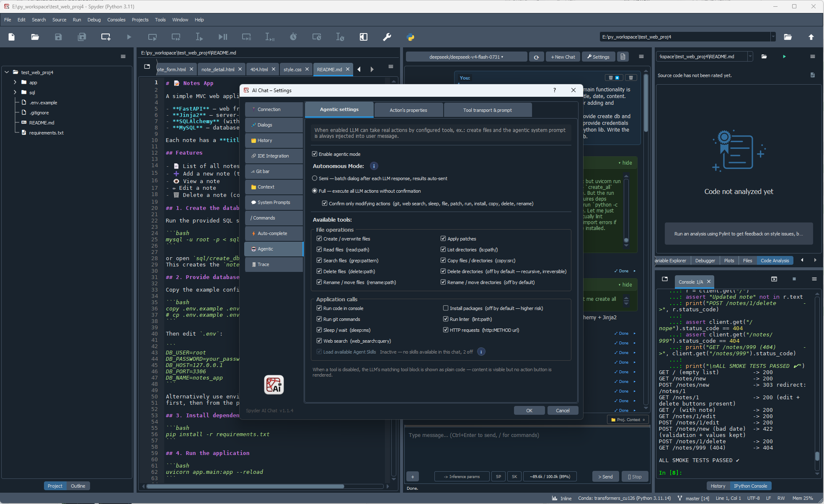
Task: Open the PYTHONPATH manager Python icon
Action: 411,37
